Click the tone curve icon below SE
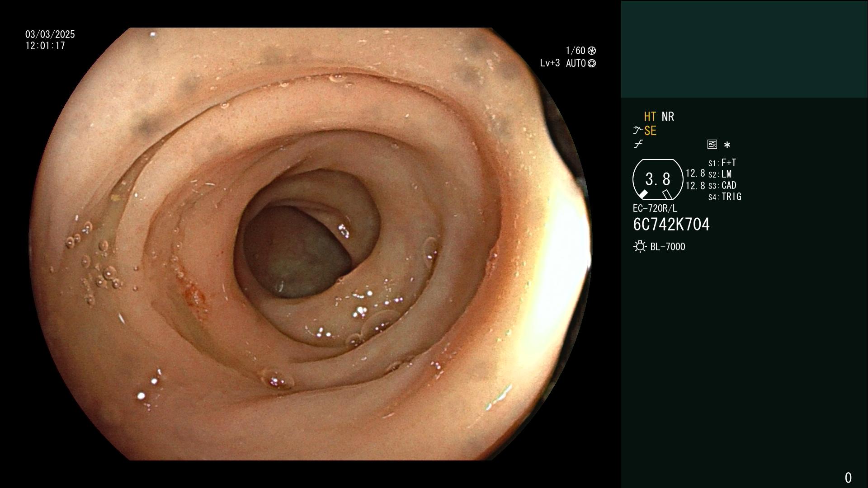Screen dimensions: 868x488 [638, 144]
